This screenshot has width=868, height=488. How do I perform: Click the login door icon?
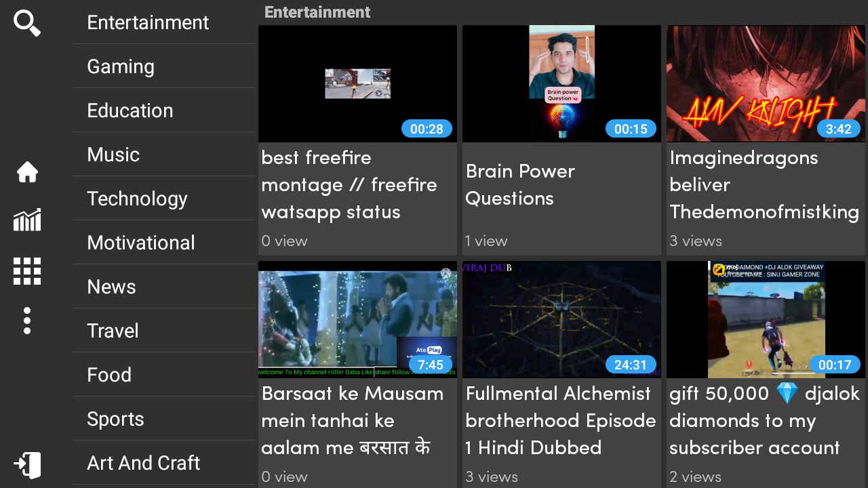point(27,466)
